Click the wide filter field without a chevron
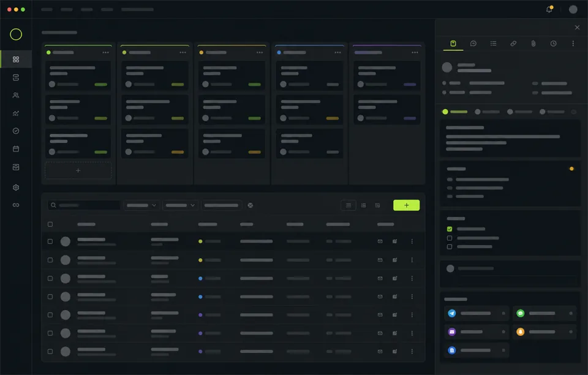This screenshot has width=588, height=375. pos(221,205)
